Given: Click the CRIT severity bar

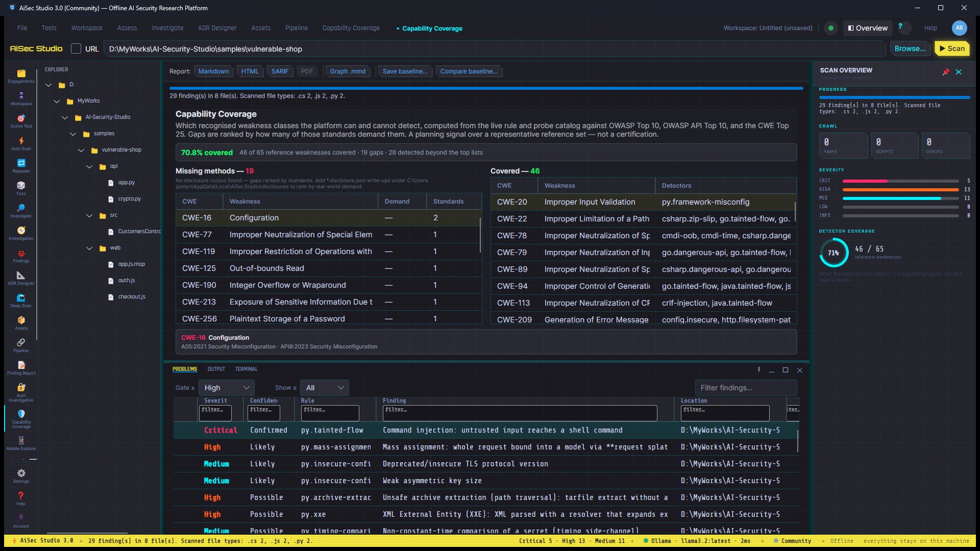Looking at the screenshot, I should click(900, 181).
